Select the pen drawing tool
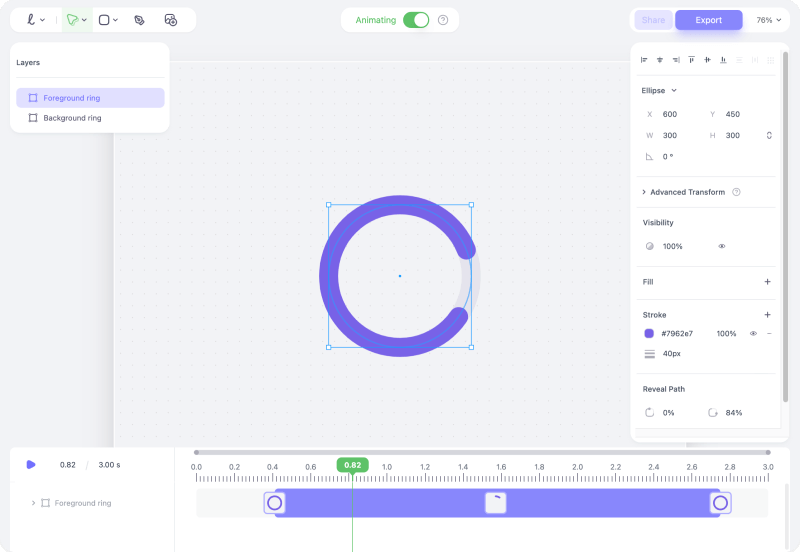The image size is (800, 553). click(x=71, y=20)
